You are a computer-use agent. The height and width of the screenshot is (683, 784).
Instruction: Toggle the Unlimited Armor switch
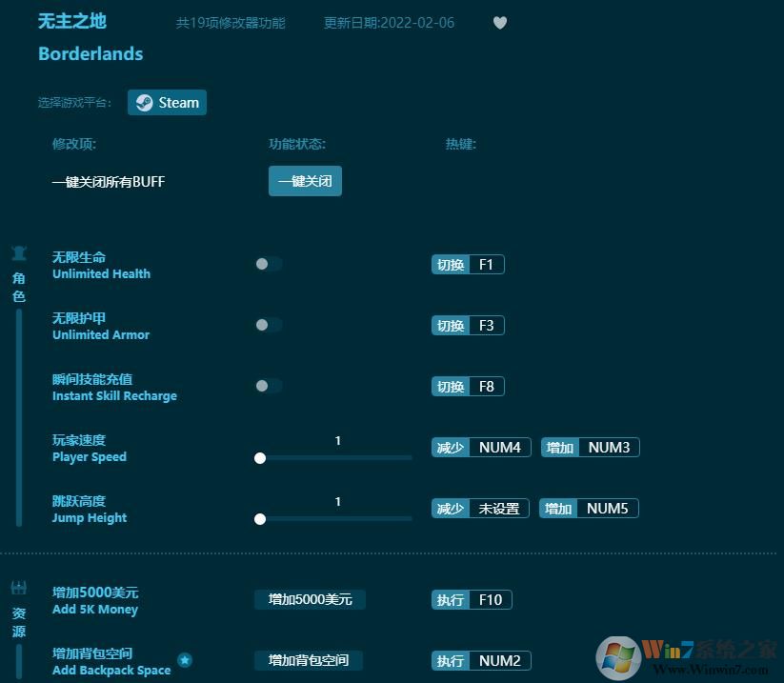point(268,325)
